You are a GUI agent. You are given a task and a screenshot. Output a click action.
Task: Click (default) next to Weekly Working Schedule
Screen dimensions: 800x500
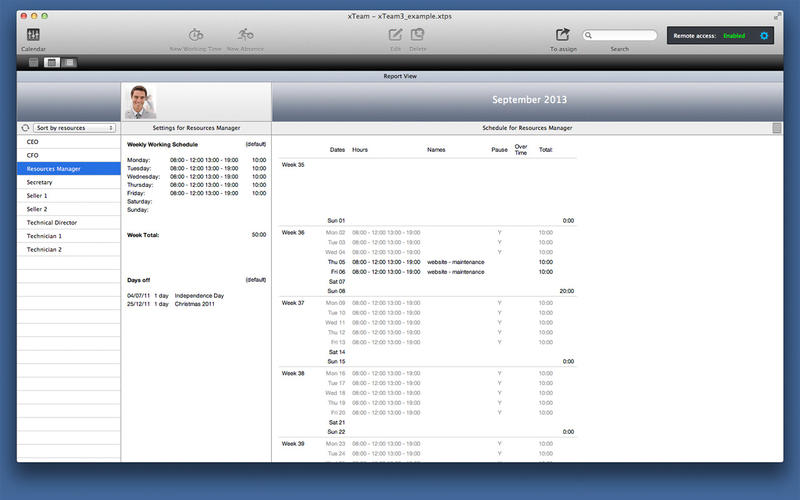[256, 144]
